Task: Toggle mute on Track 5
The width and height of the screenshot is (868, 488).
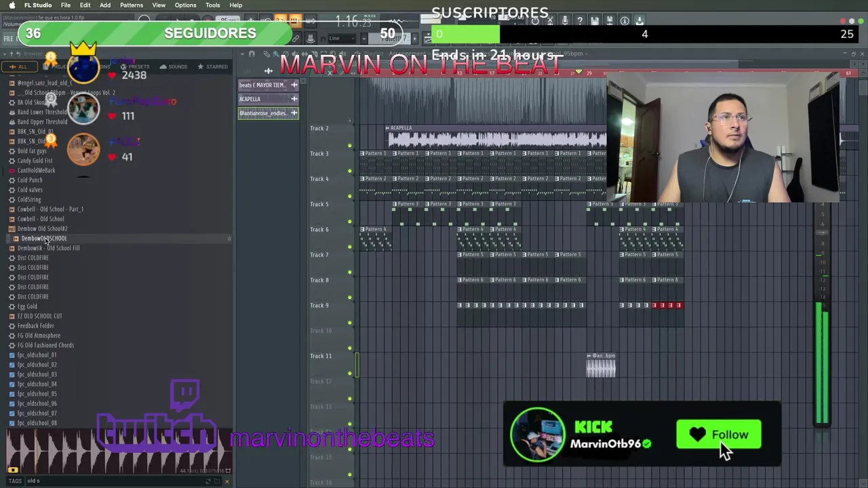Action: (x=350, y=222)
